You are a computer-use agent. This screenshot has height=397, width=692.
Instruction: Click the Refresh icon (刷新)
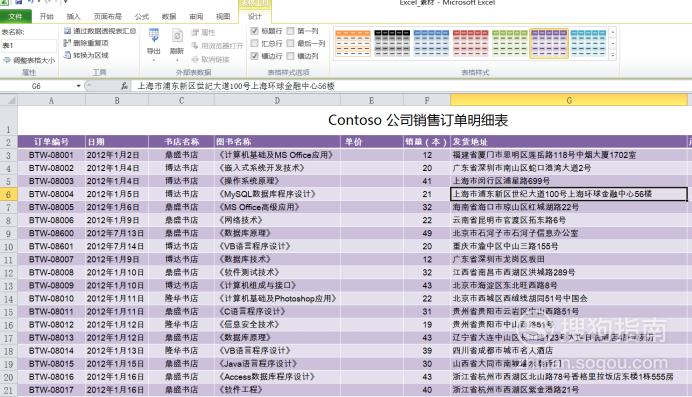coord(177,36)
